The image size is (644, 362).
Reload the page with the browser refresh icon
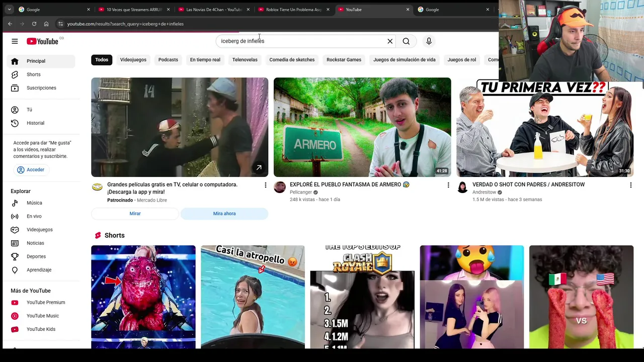pyautogui.click(x=34, y=24)
